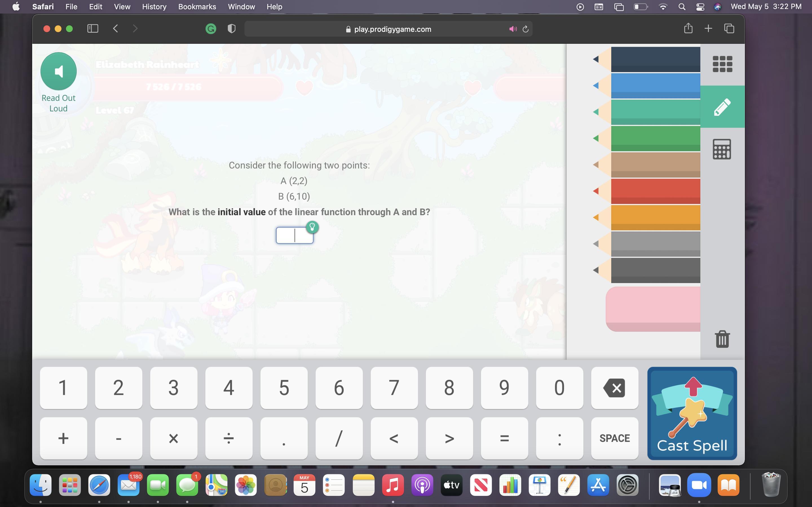This screenshot has width=812, height=507.
Task: Pick the red pencil color
Action: [654, 191]
